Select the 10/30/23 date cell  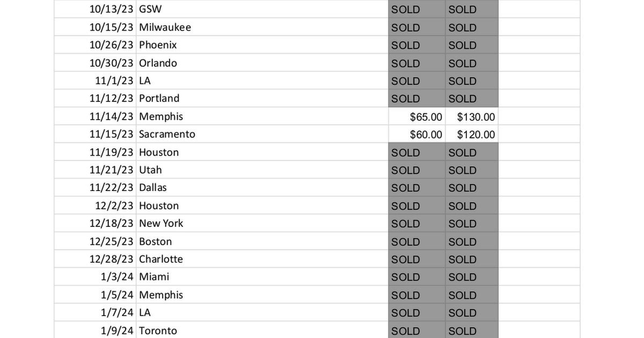111,63
